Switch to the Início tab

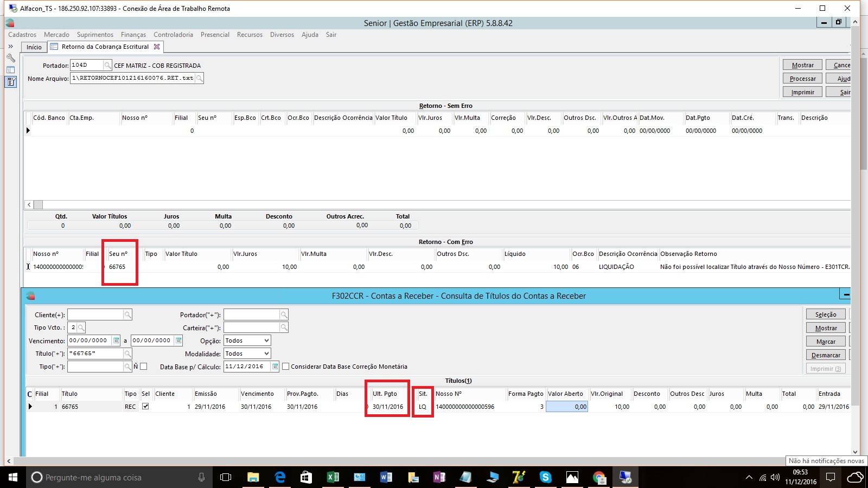click(34, 47)
